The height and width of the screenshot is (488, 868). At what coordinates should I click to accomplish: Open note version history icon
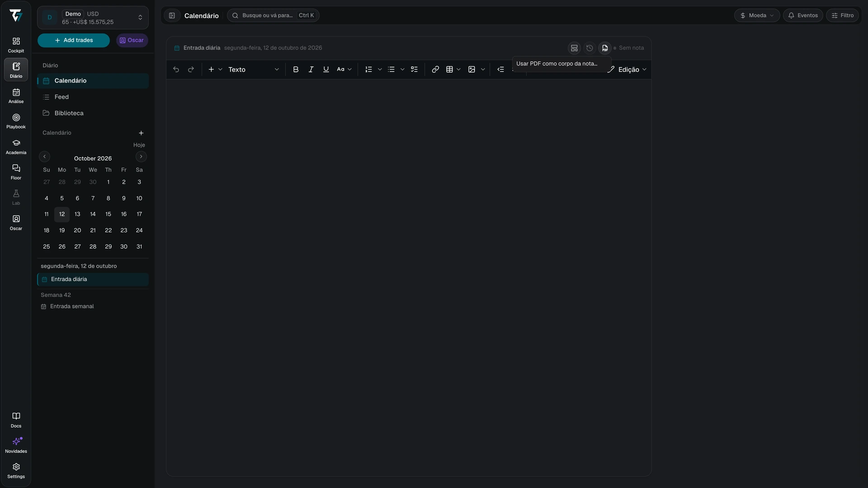click(x=590, y=48)
